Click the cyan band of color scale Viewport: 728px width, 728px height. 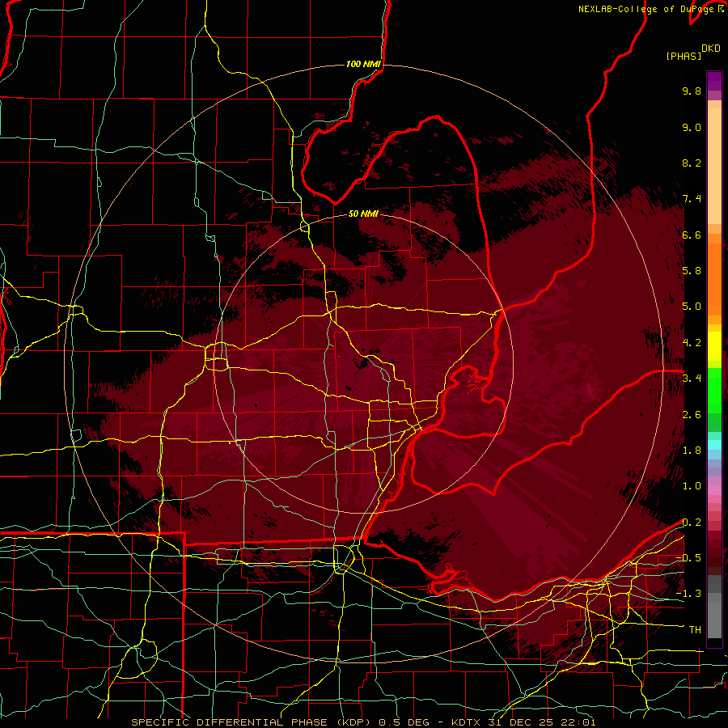tap(714, 445)
